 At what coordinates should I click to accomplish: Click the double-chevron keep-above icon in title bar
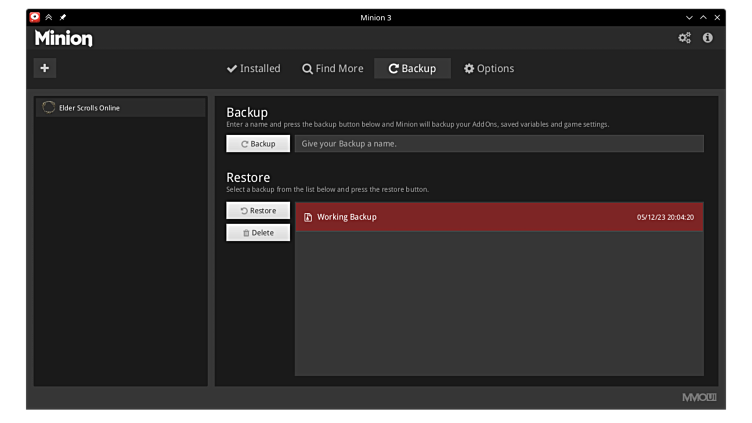(48, 17)
